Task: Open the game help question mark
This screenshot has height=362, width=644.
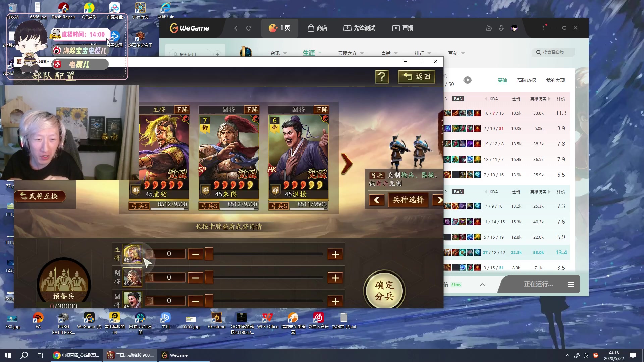Action: (x=382, y=77)
